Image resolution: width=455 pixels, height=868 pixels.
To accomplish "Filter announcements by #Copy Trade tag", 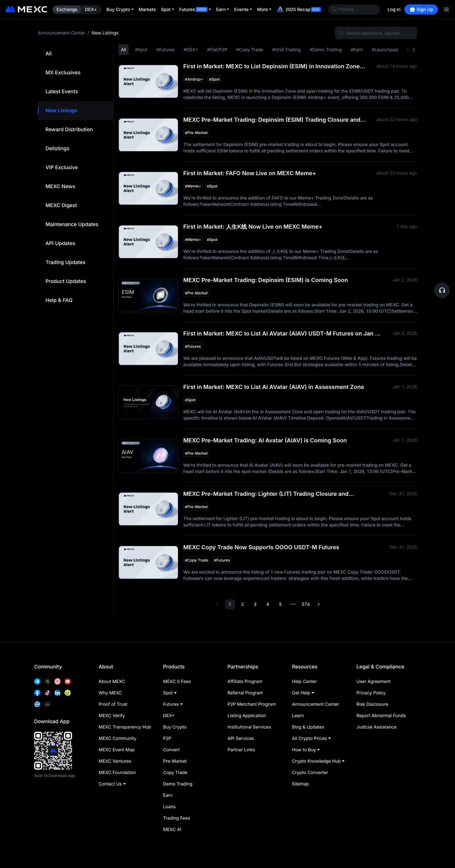I will click(250, 50).
